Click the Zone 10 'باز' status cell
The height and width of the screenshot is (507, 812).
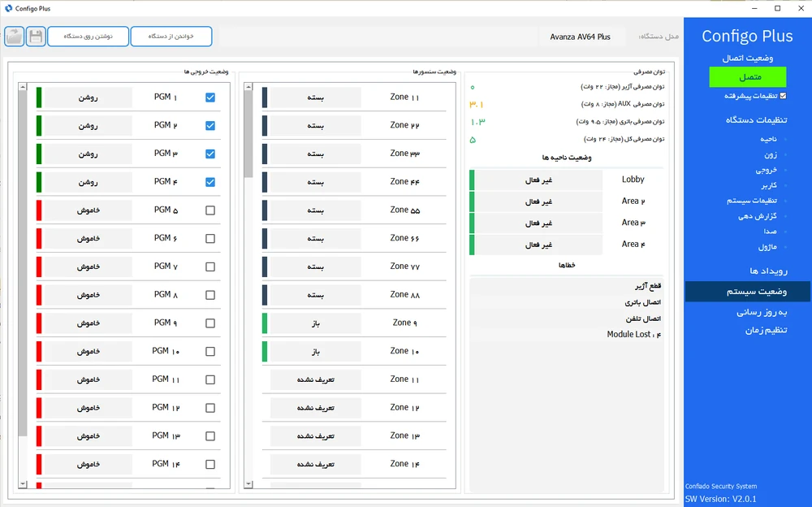pos(315,352)
